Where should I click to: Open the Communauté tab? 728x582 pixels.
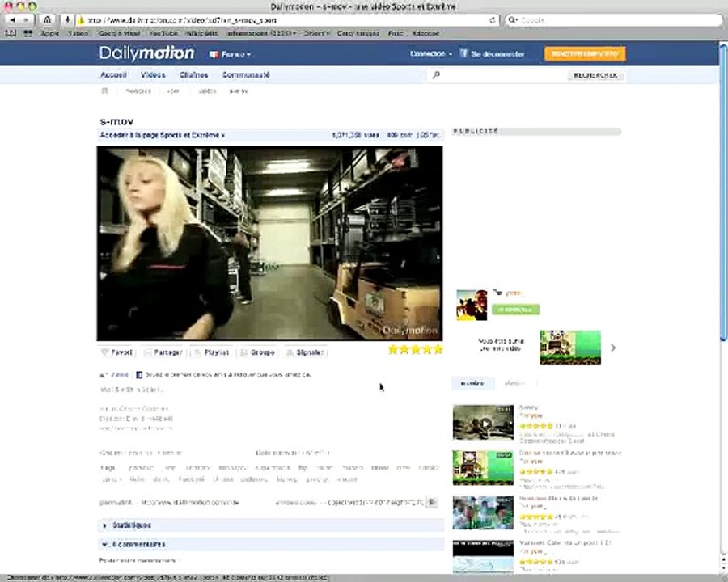pyautogui.click(x=246, y=74)
